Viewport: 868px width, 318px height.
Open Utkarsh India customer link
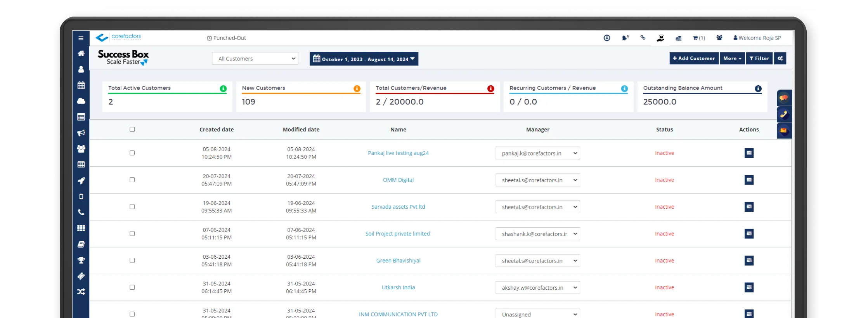pos(398,287)
